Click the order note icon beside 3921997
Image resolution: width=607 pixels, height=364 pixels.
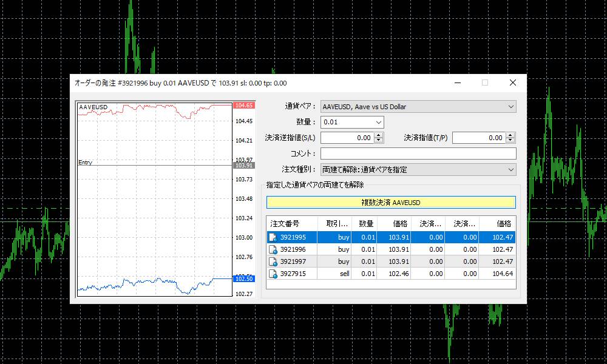271,261
